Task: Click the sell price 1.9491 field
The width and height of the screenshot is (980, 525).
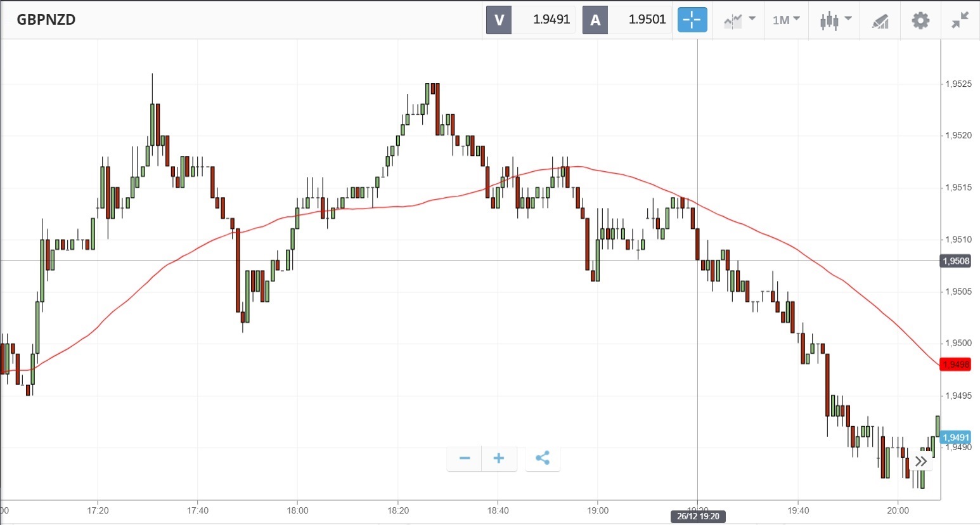Action: pyautogui.click(x=551, y=20)
